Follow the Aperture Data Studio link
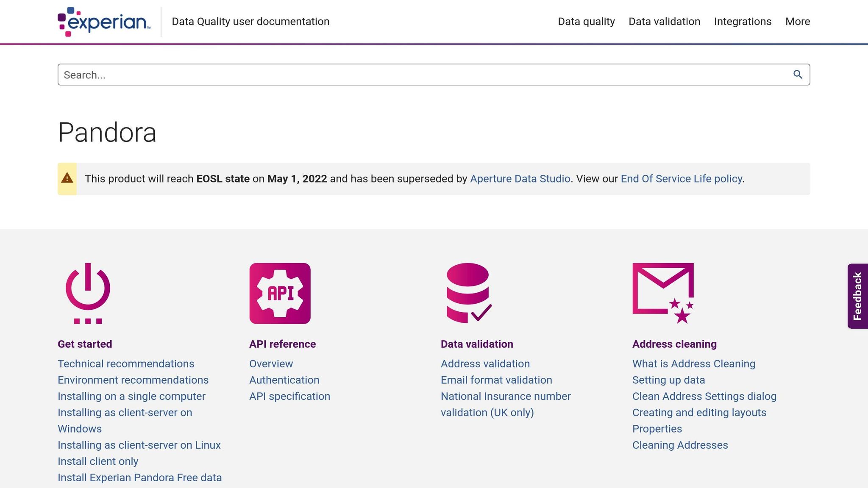 (520, 179)
